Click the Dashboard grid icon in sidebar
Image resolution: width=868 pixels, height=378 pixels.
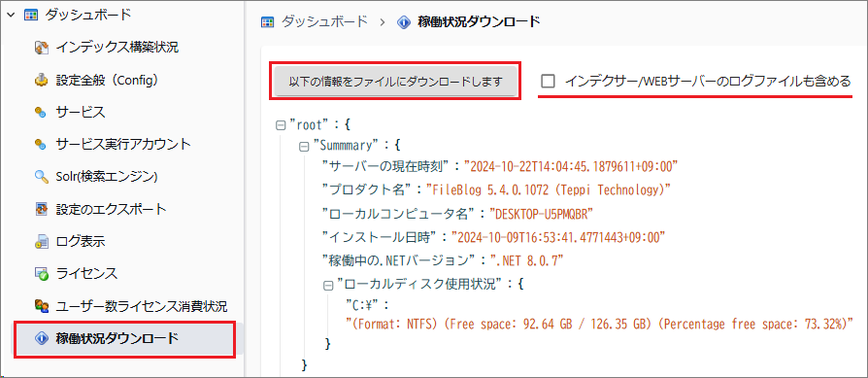pos(30,15)
